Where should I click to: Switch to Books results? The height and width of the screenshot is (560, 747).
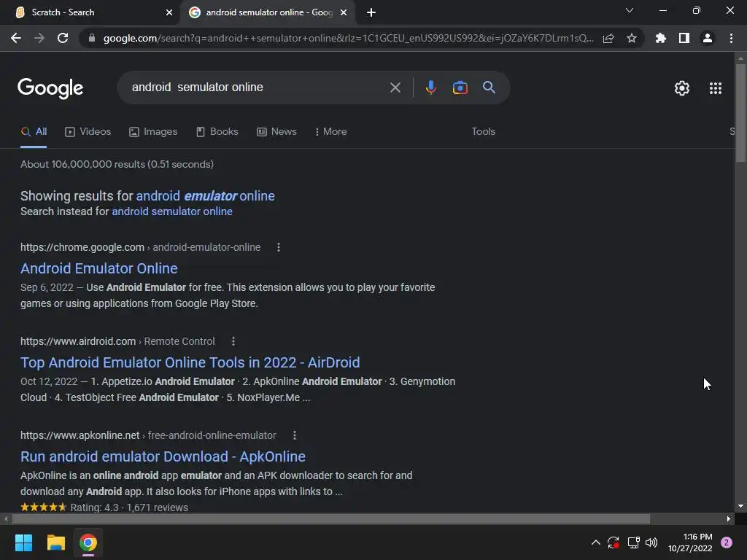[x=217, y=132]
